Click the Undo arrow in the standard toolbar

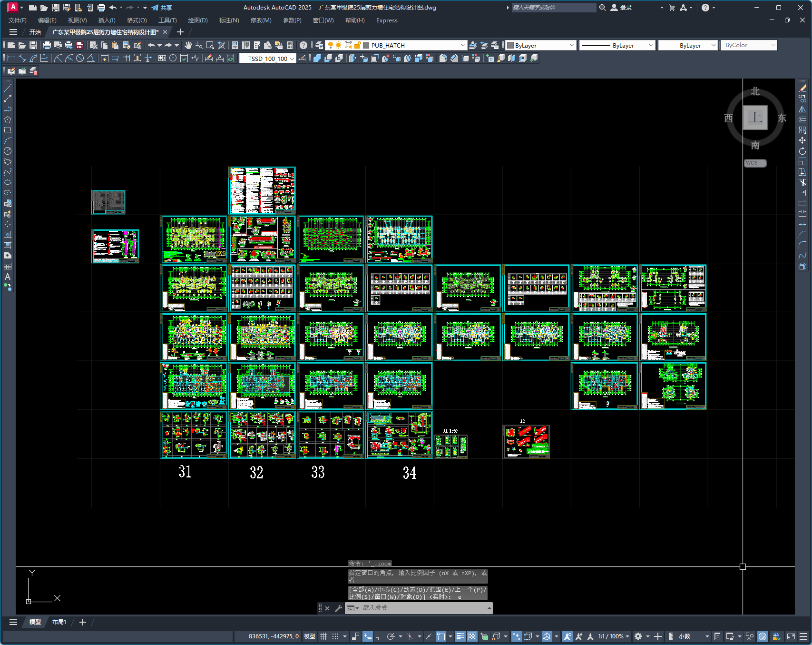click(x=151, y=45)
